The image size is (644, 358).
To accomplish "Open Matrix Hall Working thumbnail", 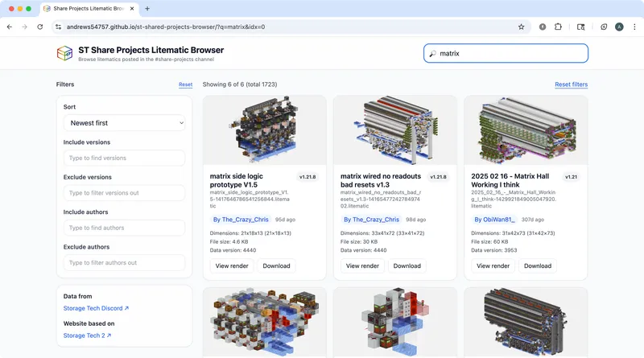I will (526, 130).
